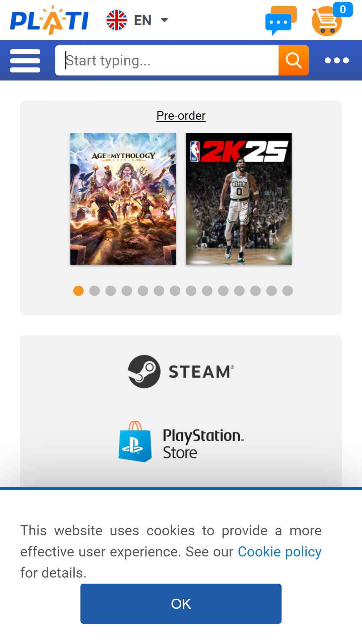Select the NBA 2K25 cover

tap(239, 199)
